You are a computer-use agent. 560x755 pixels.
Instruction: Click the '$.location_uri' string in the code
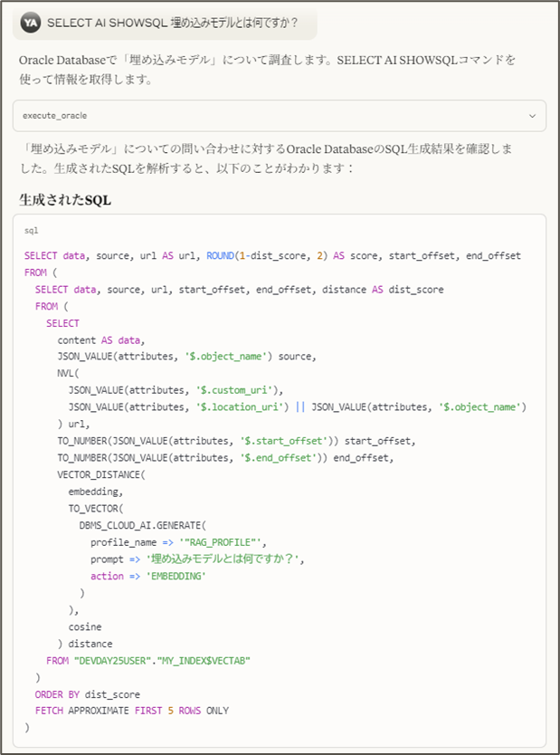point(242,406)
